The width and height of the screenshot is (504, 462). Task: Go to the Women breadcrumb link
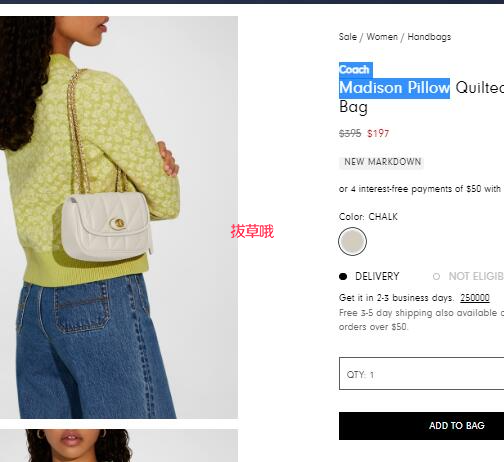[382, 37]
